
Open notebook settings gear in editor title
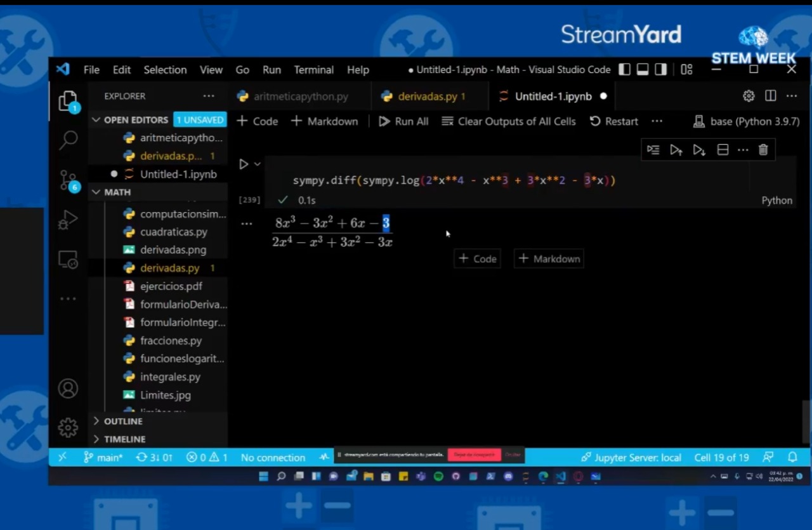click(749, 96)
